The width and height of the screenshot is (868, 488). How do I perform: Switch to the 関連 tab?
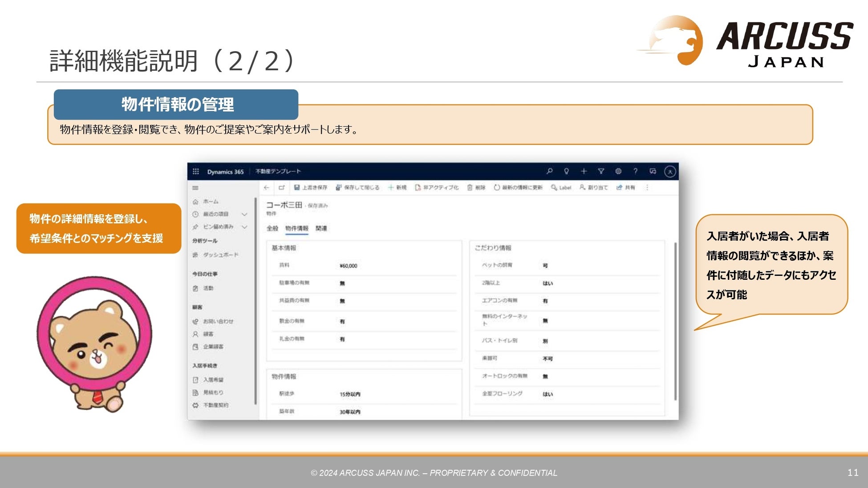[321, 229]
